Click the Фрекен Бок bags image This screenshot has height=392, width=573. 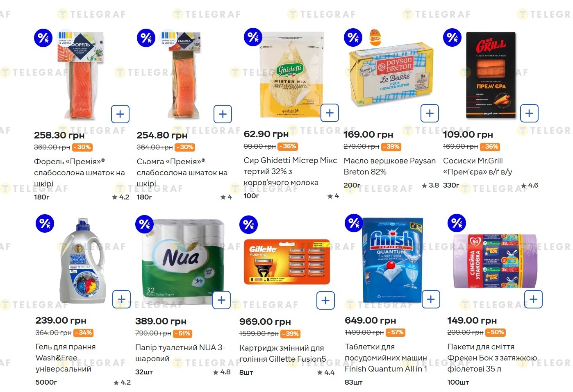(x=495, y=261)
